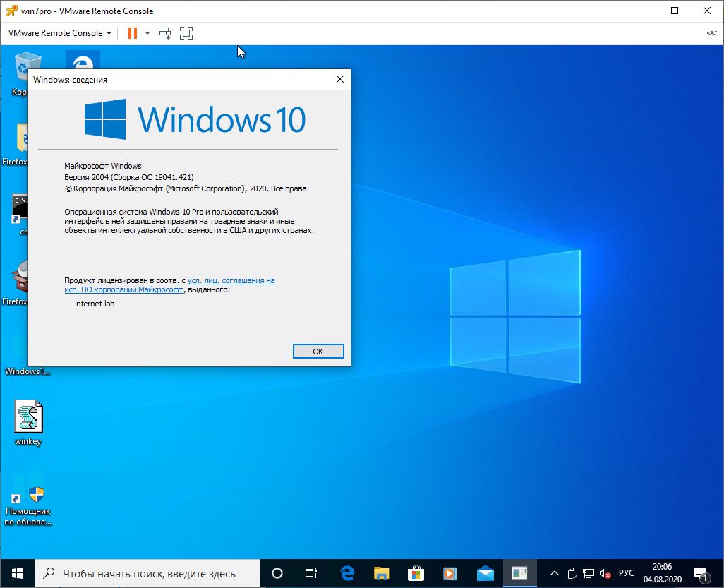Click the orange pause VM icon
724x588 pixels.
133,33
